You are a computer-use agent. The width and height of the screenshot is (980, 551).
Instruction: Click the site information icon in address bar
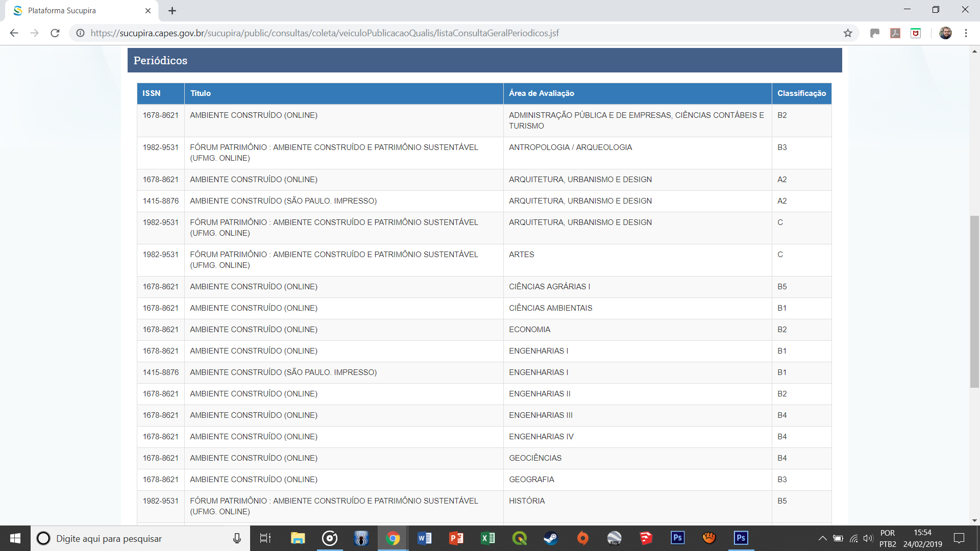pyautogui.click(x=80, y=33)
